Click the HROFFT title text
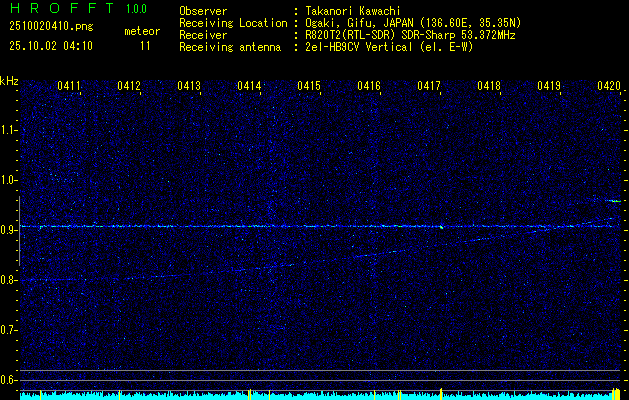The height and width of the screenshot is (400, 629). point(63,8)
